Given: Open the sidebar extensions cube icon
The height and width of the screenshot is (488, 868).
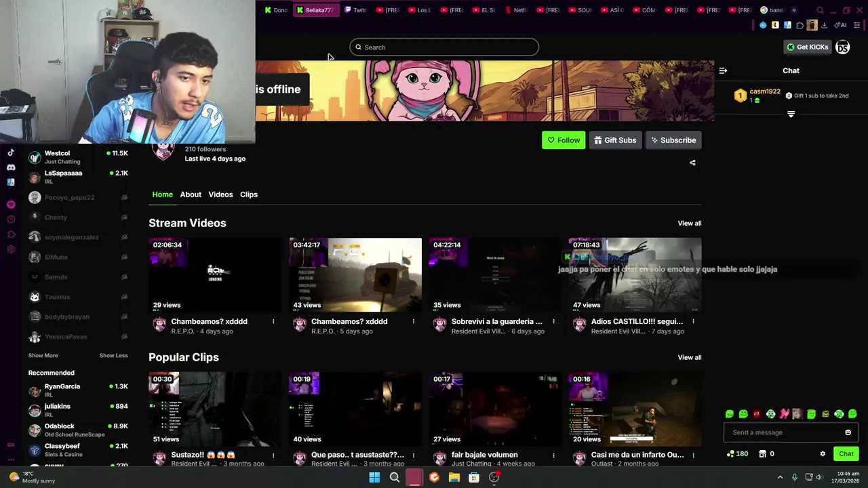Looking at the screenshot, I should (x=11, y=234).
